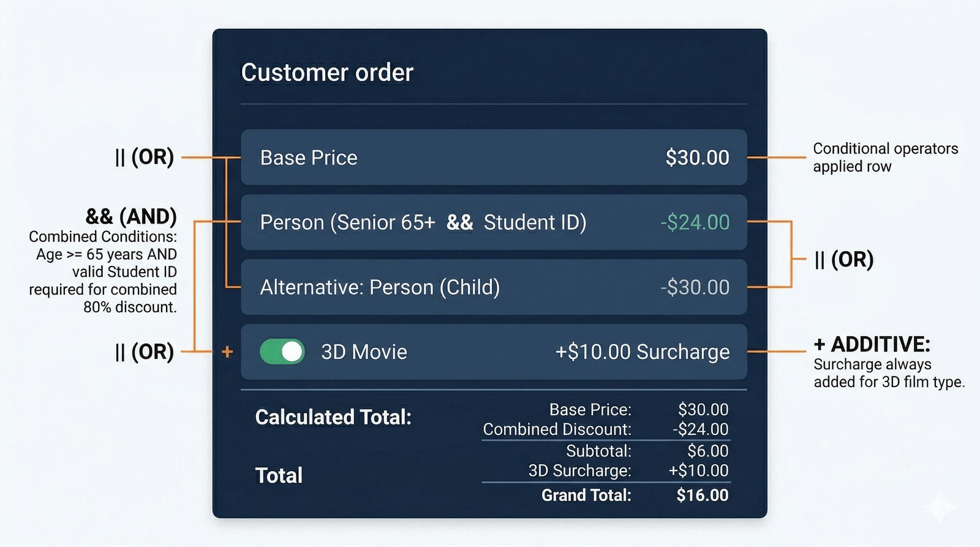Choose the Alternative: Person (Child) row

pyautogui.click(x=380, y=287)
